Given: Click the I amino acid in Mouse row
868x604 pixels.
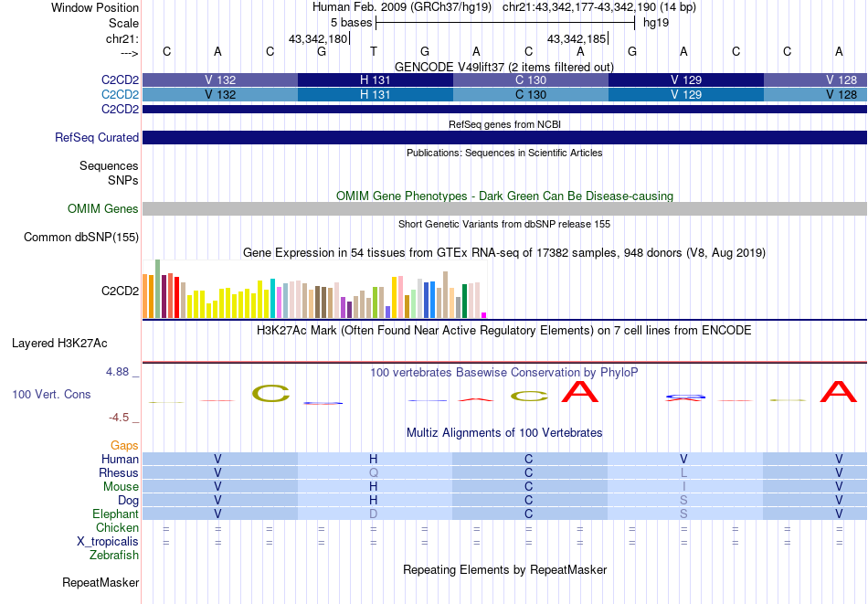Looking at the screenshot, I should [683, 487].
